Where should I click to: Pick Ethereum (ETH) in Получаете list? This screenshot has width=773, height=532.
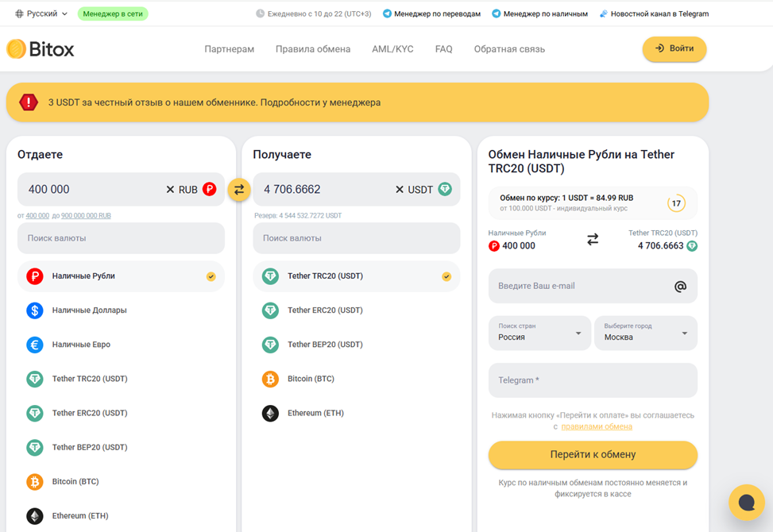[357, 413]
